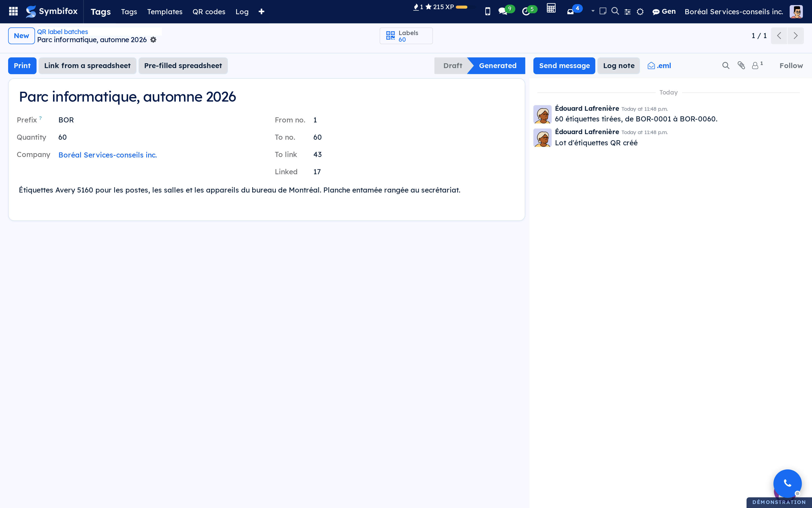
Task: Open the Labels 60 stat button
Action: (x=406, y=36)
